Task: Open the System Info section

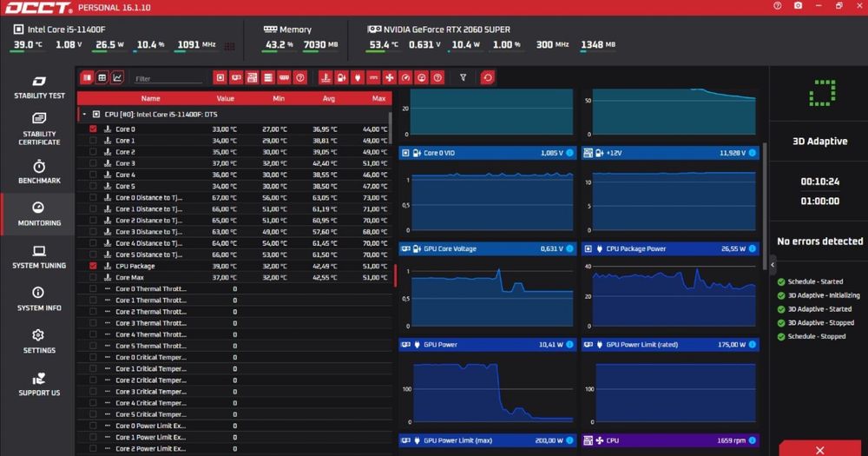Action: (x=39, y=299)
